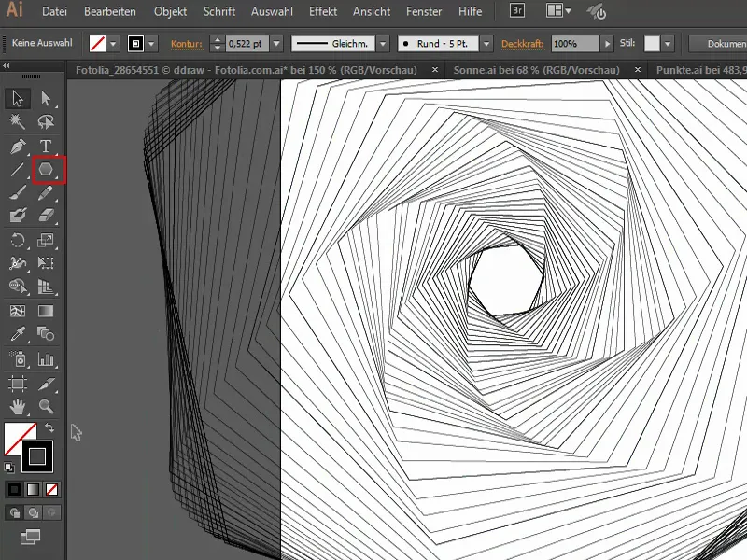Click the Kontur label link
Viewport: 747px width, 560px height.
pyautogui.click(x=189, y=43)
